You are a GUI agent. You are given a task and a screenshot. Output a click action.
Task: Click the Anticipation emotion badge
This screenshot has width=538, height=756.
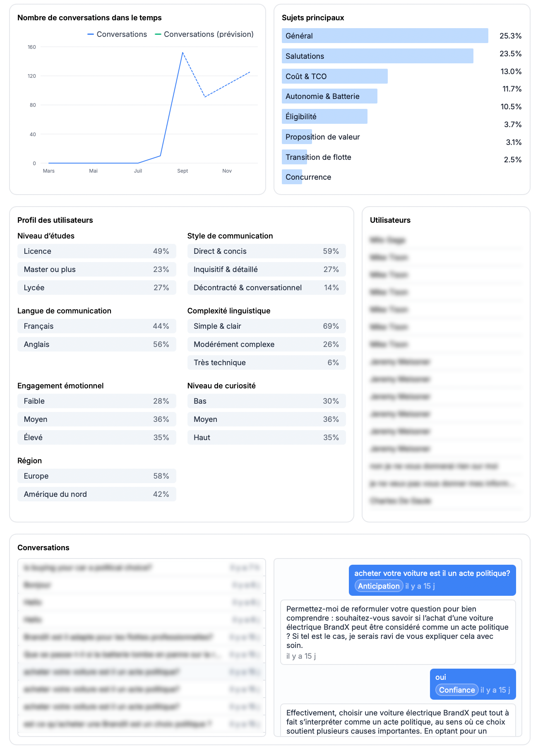click(x=379, y=586)
